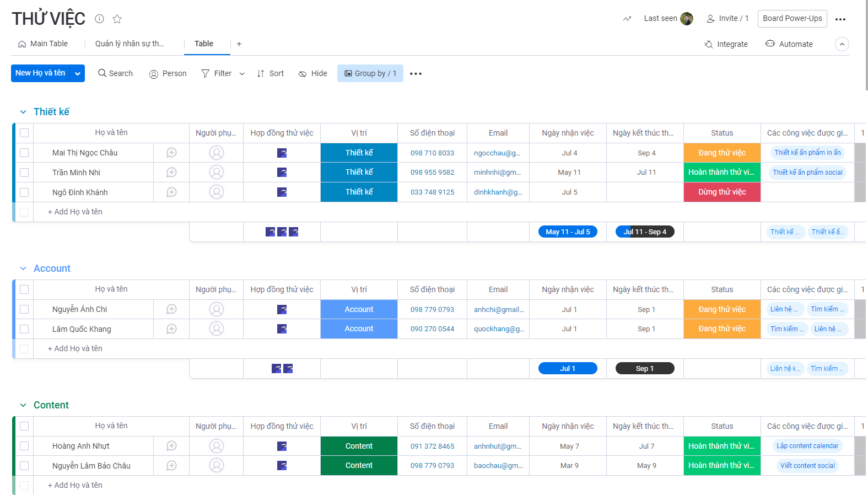
Task: Click the star icon to favorite the board
Action: [117, 19]
